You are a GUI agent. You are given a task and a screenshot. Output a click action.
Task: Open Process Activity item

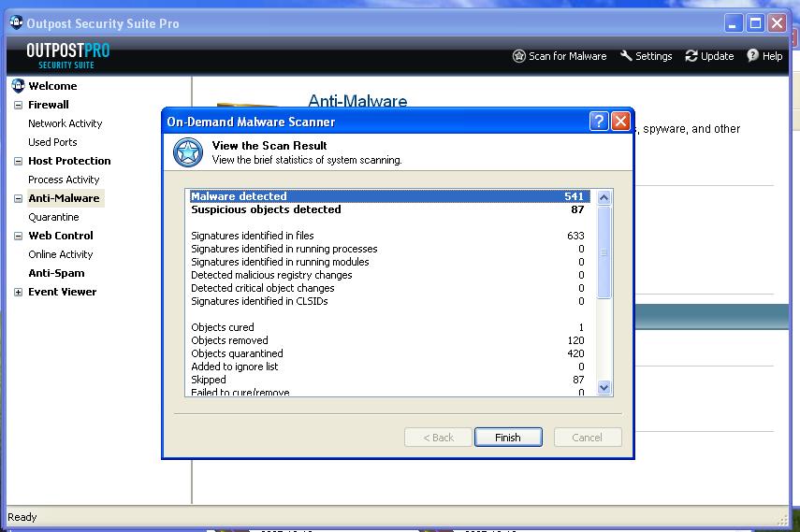[64, 180]
